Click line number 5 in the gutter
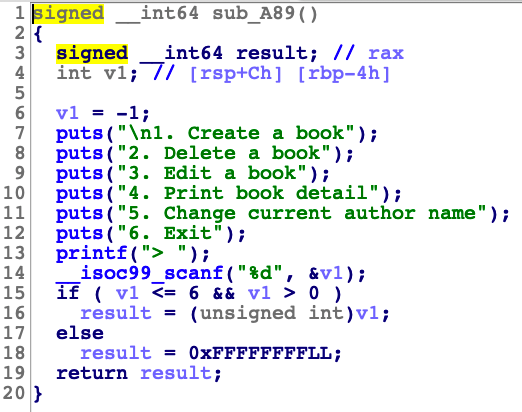 [x=20, y=93]
